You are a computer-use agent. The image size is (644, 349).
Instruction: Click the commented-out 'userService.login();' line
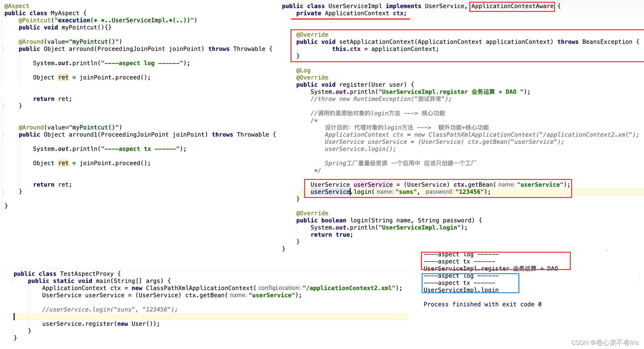point(360,149)
